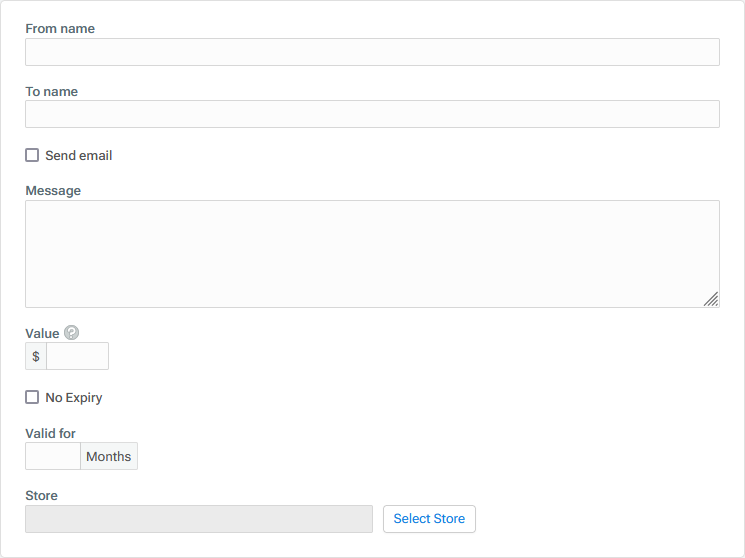Click the Message box resize handle
Screen dimensions: 745x558
click(711, 299)
